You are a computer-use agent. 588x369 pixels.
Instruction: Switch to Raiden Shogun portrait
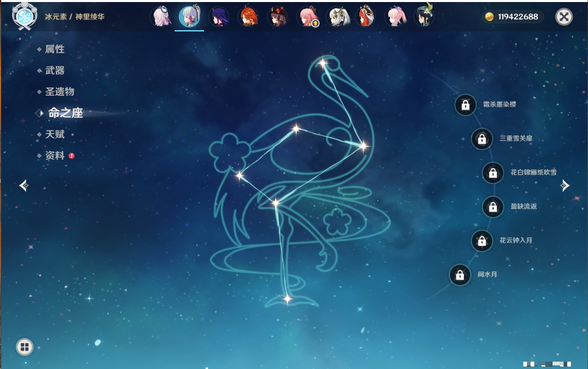(x=219, y=17)
